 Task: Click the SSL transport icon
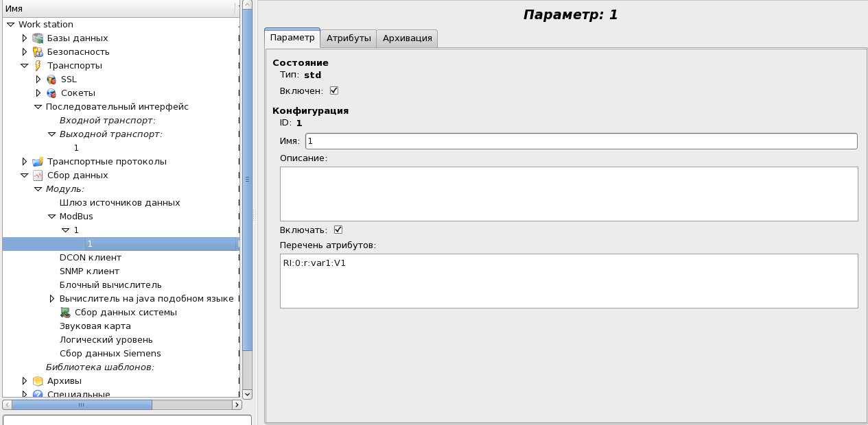coord(51,80)
